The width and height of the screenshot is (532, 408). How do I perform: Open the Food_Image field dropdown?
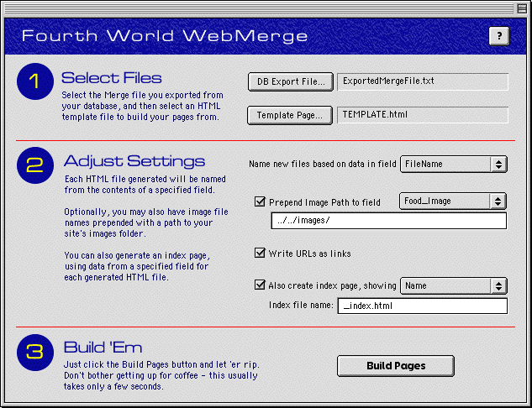point(453,201)
